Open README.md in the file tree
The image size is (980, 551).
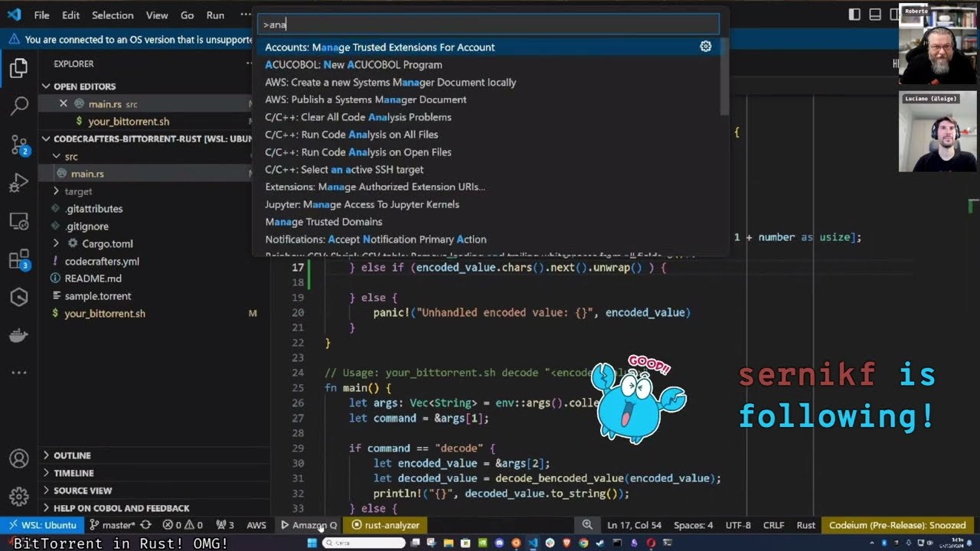click(93, 279)
